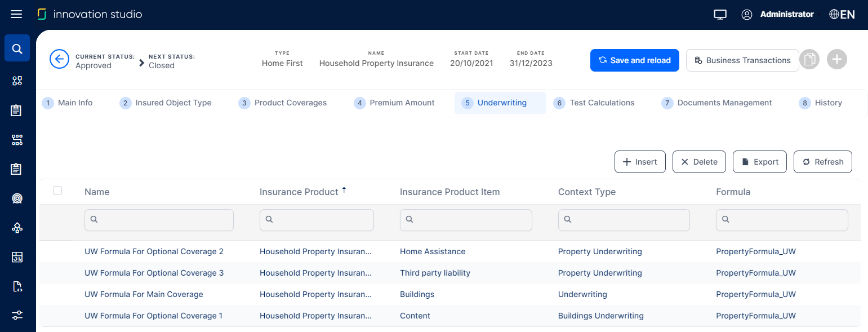
Task: Go to the Test Calculations tab
Action: (x=601, y=103)
